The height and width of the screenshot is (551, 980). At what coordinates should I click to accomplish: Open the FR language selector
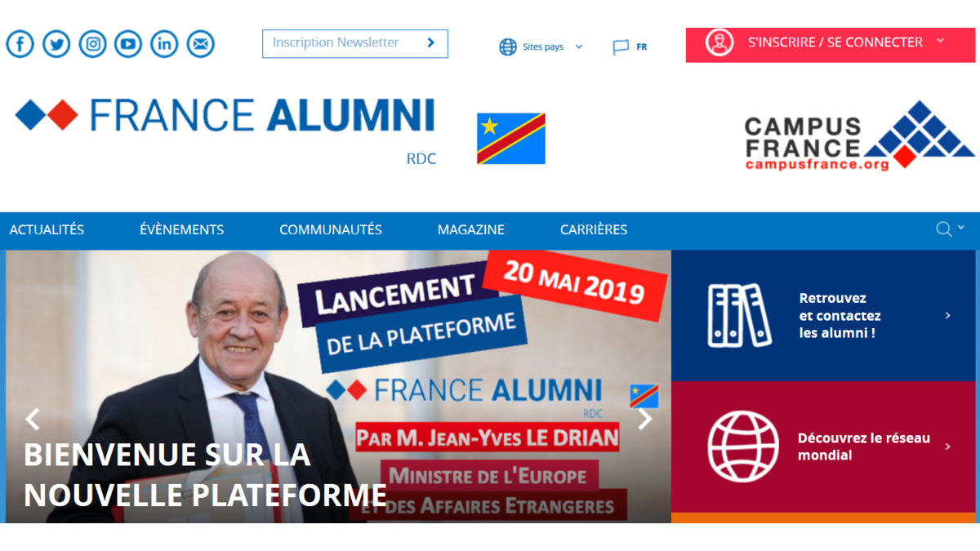tap(630, 47)
